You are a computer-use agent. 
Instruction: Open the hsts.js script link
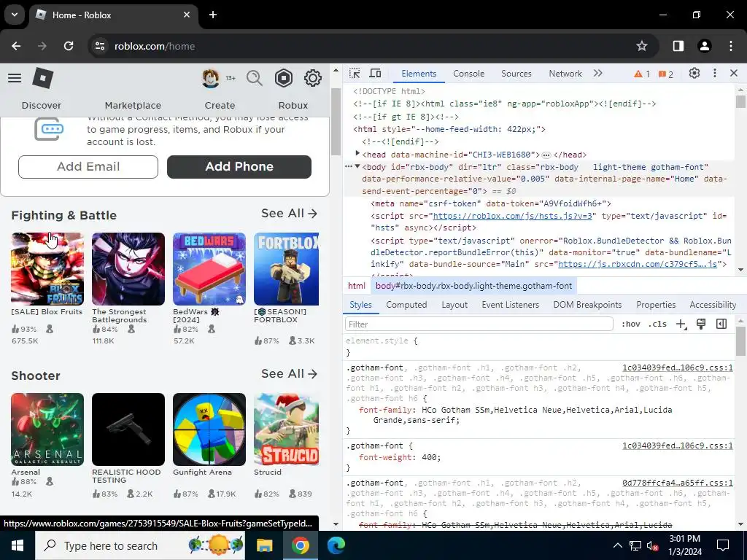tap(512, 216)
